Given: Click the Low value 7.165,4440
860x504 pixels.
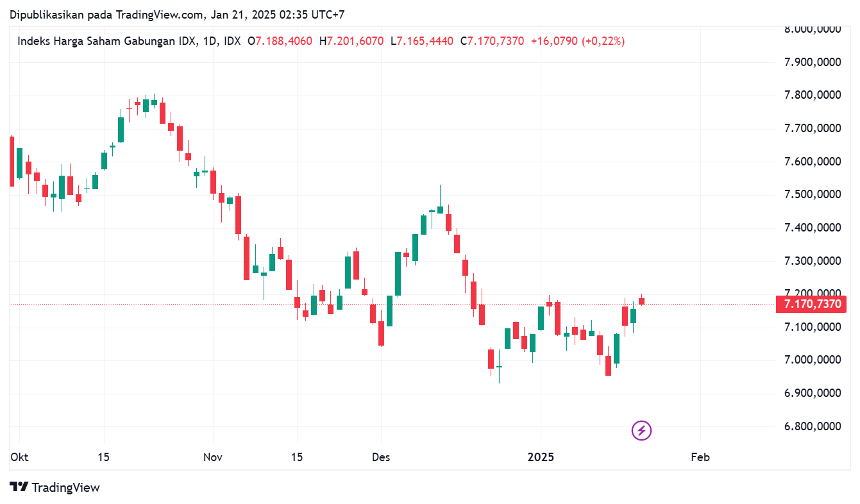Looking at the screenshot, I should [425, 41].
